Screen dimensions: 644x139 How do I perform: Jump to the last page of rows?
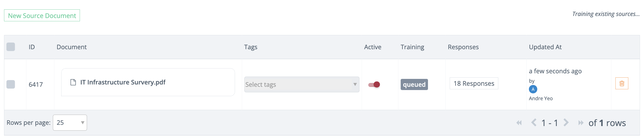tap(581, 123)
